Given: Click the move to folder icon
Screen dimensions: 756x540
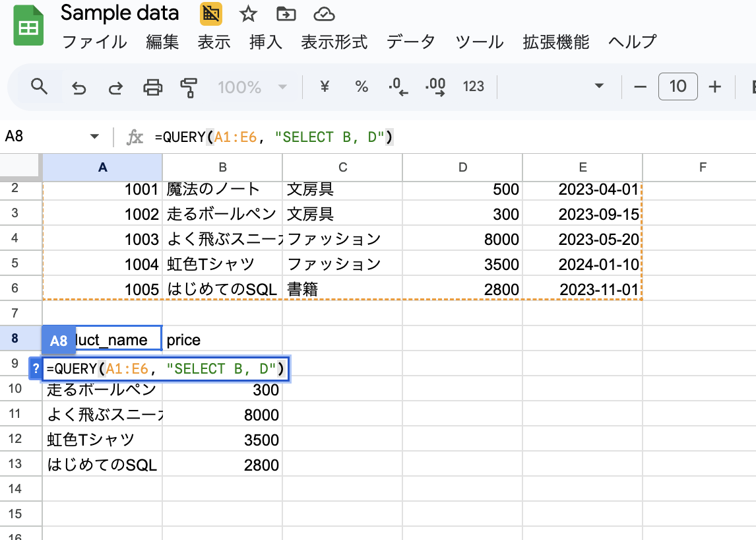Looking at the screenshot, I should click(286, 14).
